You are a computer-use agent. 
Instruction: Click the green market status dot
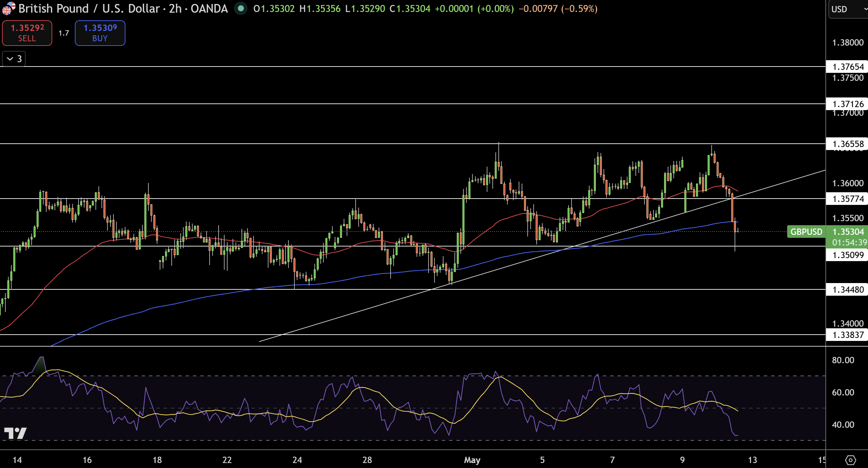[x=241, y=8]
